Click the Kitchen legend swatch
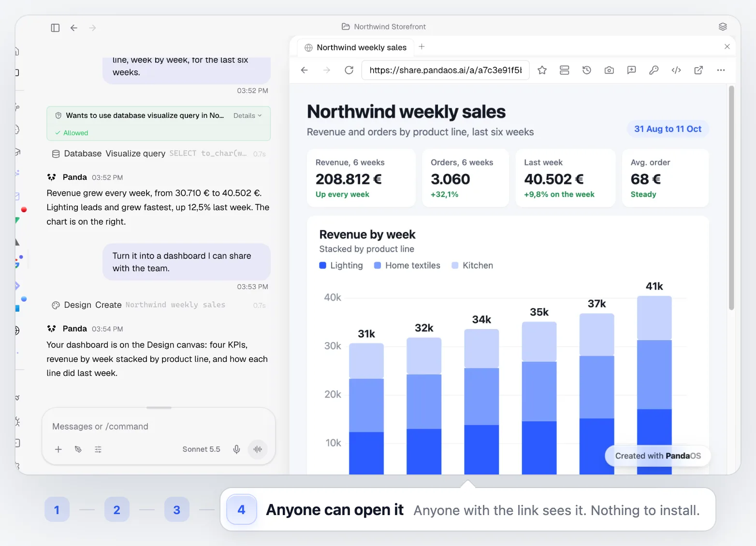Screen dimensions: 756x546 455,265
